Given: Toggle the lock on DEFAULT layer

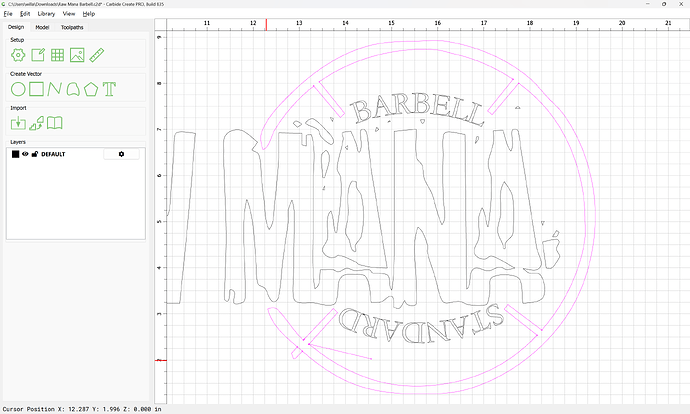Looking at the screenshot, I should point(35,154).
